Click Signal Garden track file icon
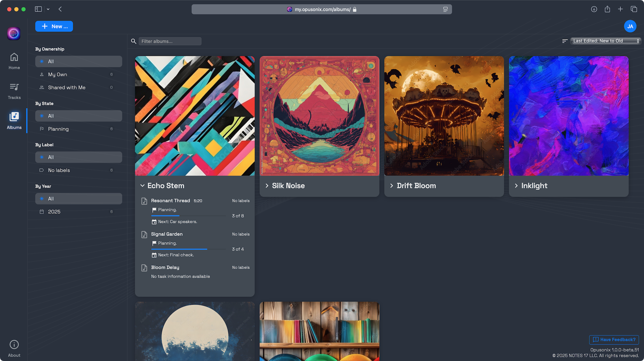 tap(144, 235)
